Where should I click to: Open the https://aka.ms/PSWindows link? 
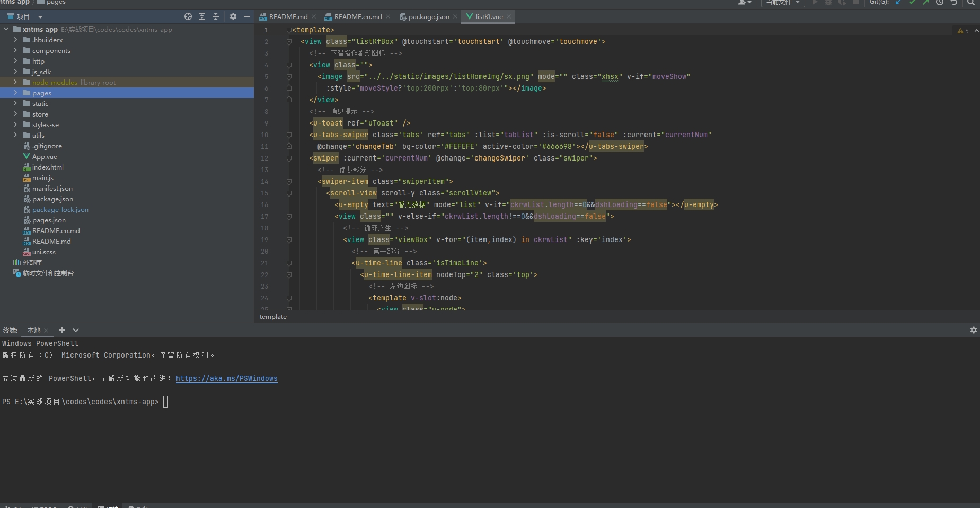coord(226,378)
